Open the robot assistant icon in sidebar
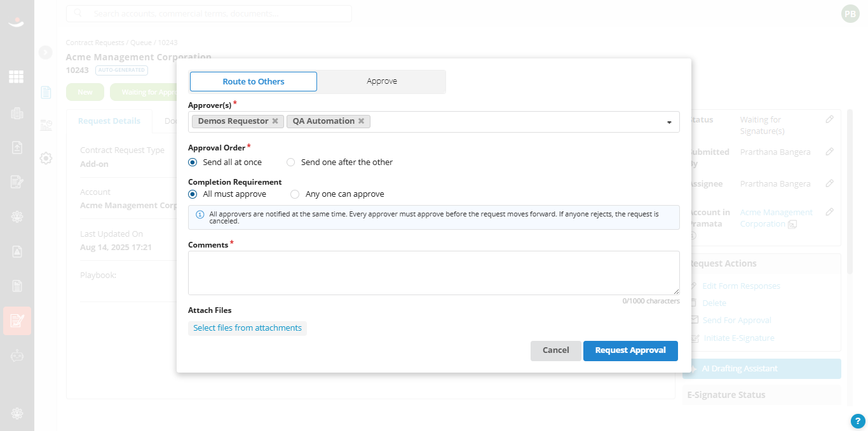Screen dimensions: 868x431 17,356
